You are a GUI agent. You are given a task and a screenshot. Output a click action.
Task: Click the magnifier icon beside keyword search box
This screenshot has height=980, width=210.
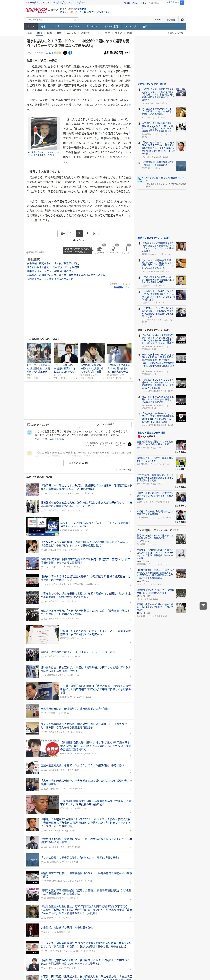[75, 20]
